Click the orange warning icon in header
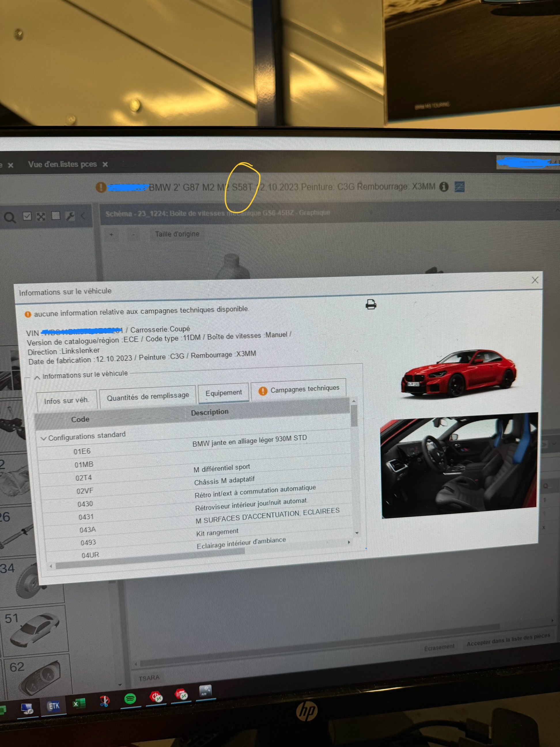The width and height of the screenshot is (560, 747). pyautogui.click(x=101, y=187)
